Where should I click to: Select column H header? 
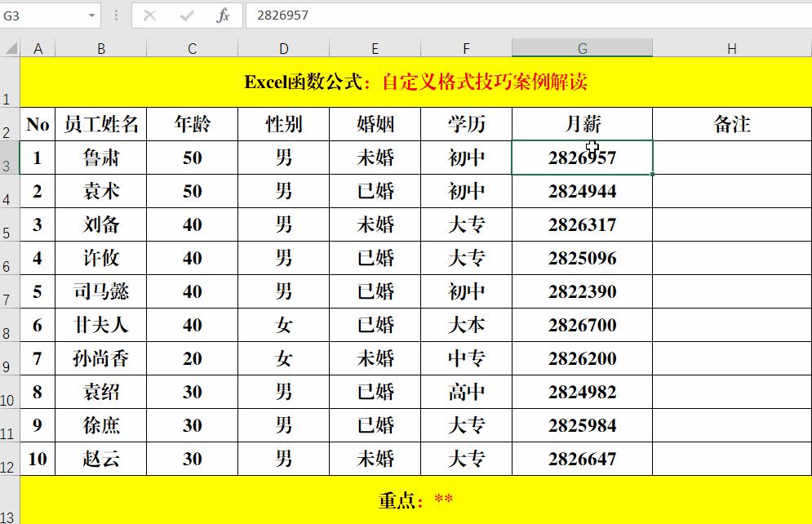coord(731,47)
